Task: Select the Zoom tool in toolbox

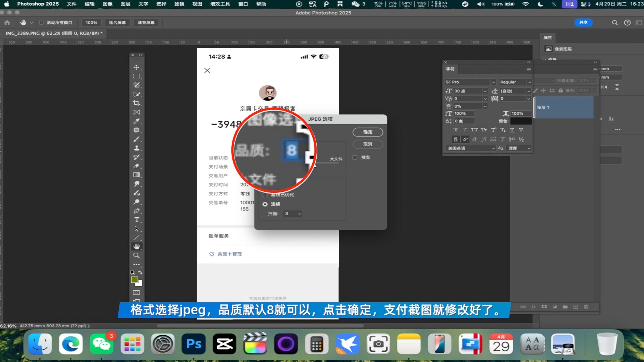Action: point(137,255)
